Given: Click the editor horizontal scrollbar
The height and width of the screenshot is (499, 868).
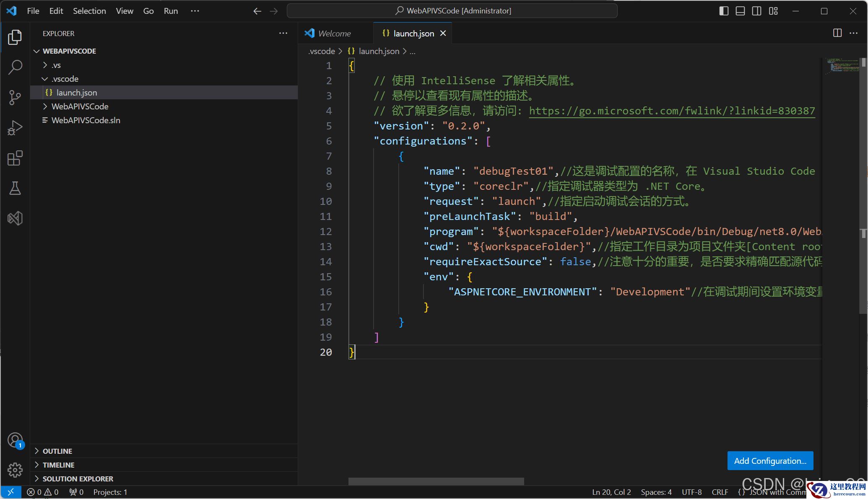Looking at the screenshot, I should [436, 481].
